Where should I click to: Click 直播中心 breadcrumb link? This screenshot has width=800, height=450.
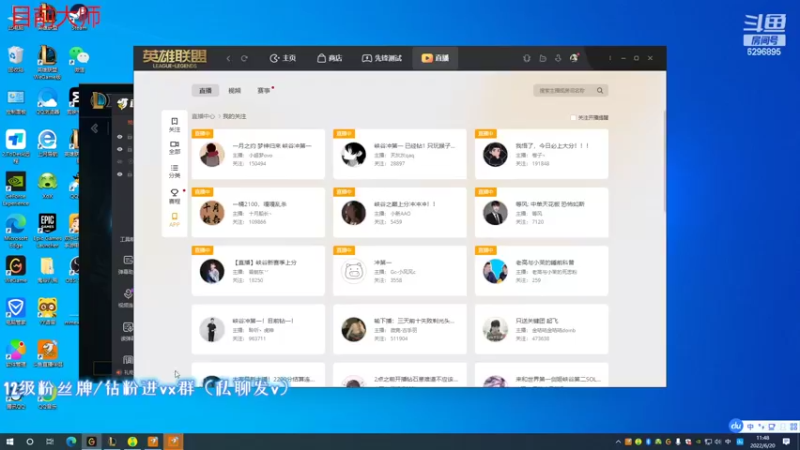tap(203, 116)
